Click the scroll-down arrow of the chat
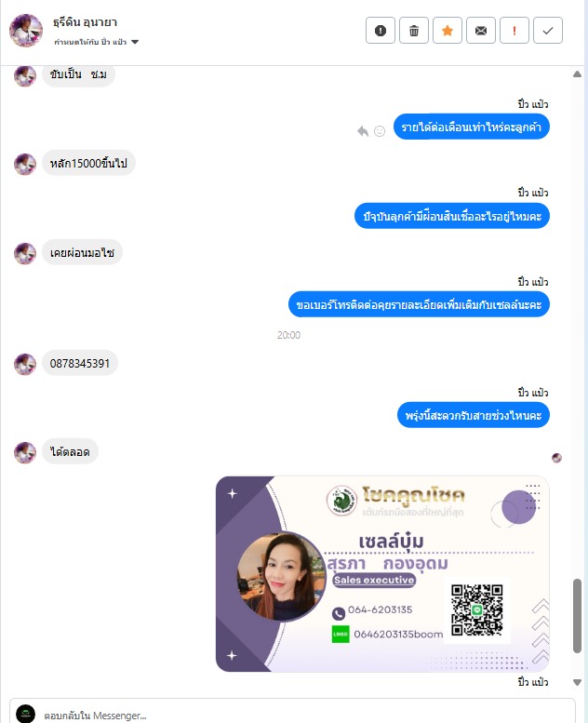 (577, 682)
